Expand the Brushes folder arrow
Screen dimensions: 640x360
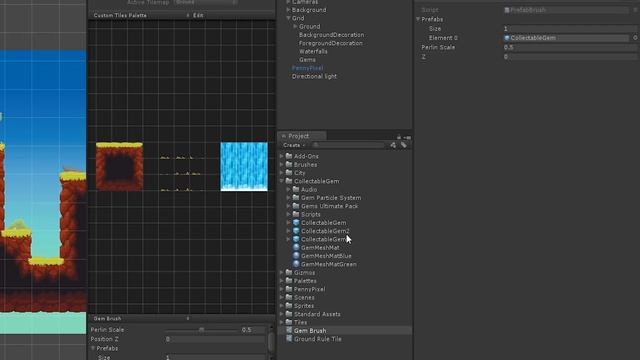pos(282,164)
